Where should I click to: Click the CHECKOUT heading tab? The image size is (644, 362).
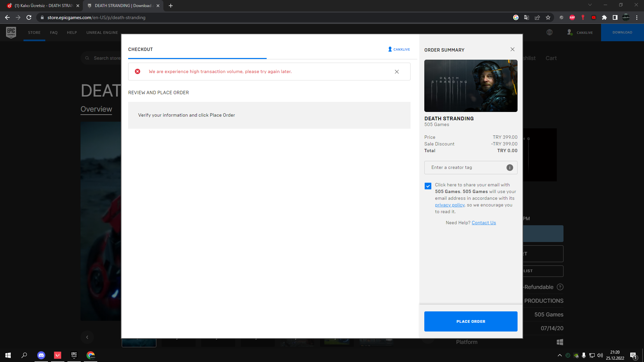click(140, 49)
